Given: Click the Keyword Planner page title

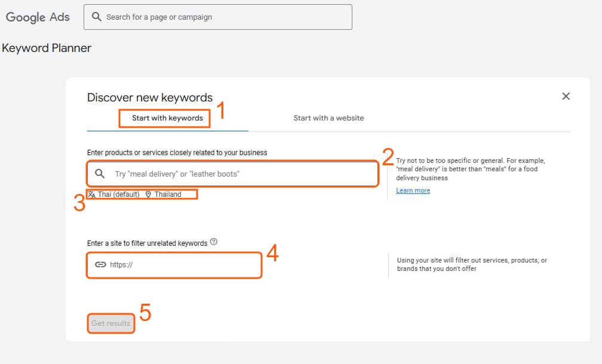Looking at the screenshot, I should 47,48.
